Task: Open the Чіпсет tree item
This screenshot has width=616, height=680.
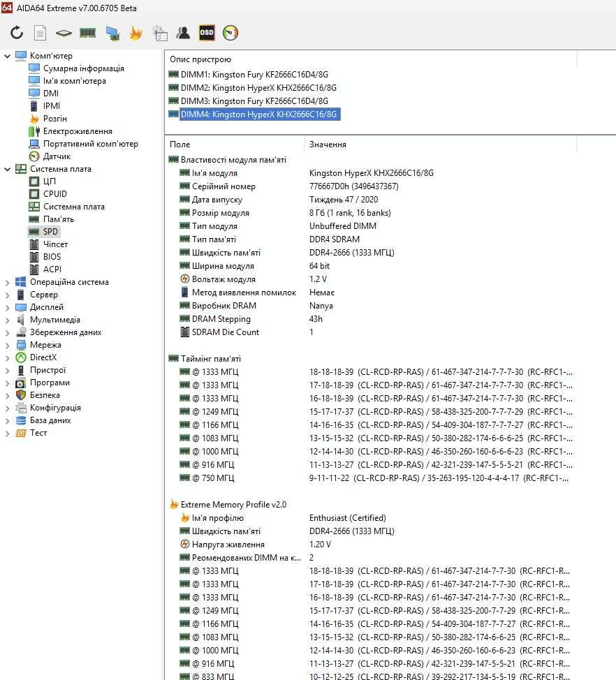Action: 55,244
